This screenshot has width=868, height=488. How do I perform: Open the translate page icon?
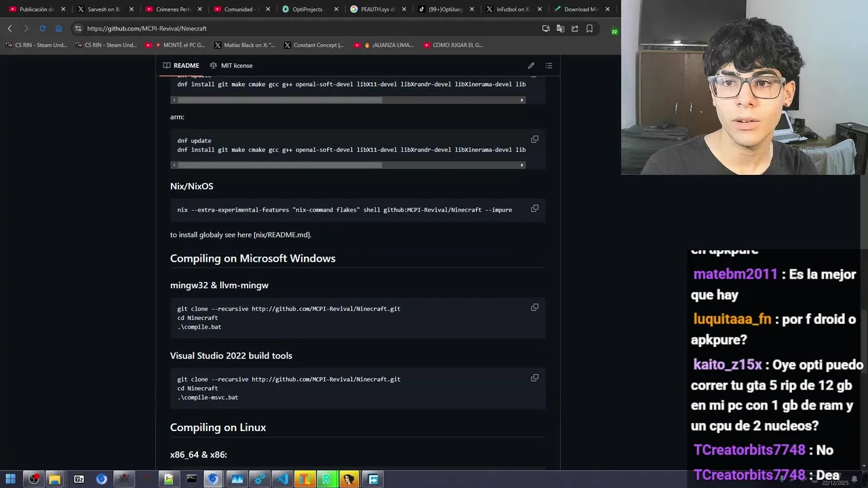(x=560, y=28)
